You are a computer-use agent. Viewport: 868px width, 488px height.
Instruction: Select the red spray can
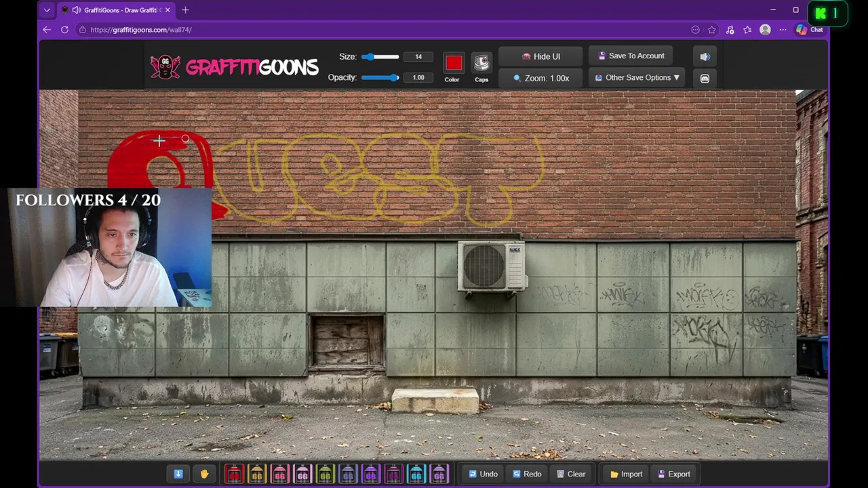(234, 474)
